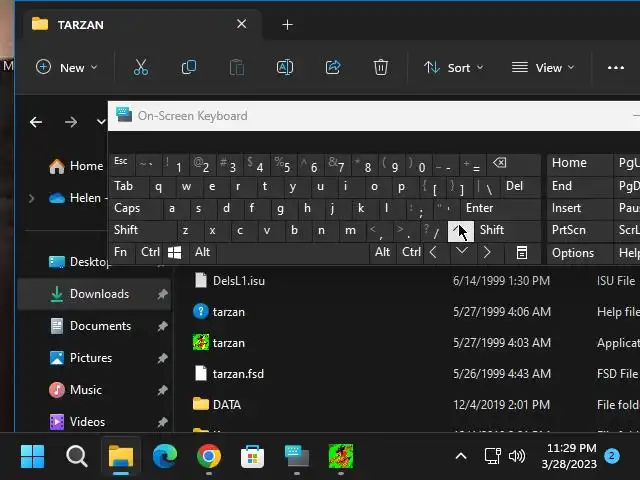Open the See more three-dots menu
Image resolution: width=640 pixels, height=480 pixels.
coord(616,68)
